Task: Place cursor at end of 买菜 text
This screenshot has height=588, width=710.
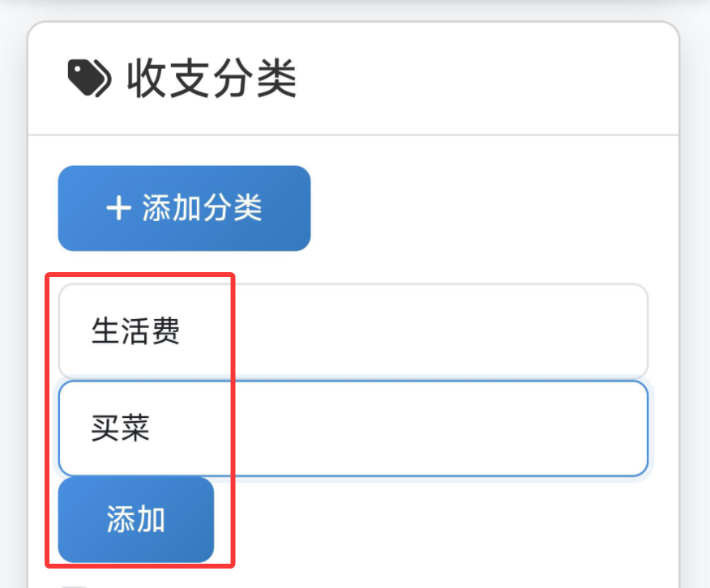Action: click(x=152, y=429)
